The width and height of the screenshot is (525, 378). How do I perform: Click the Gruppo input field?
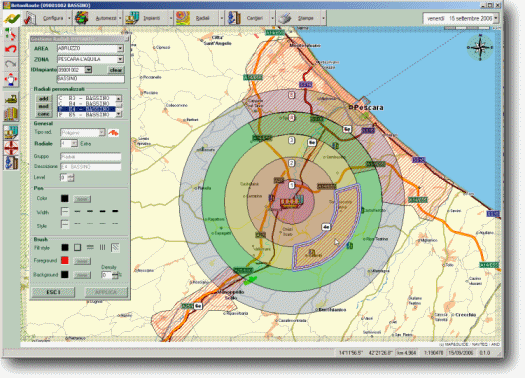(90, 157)
